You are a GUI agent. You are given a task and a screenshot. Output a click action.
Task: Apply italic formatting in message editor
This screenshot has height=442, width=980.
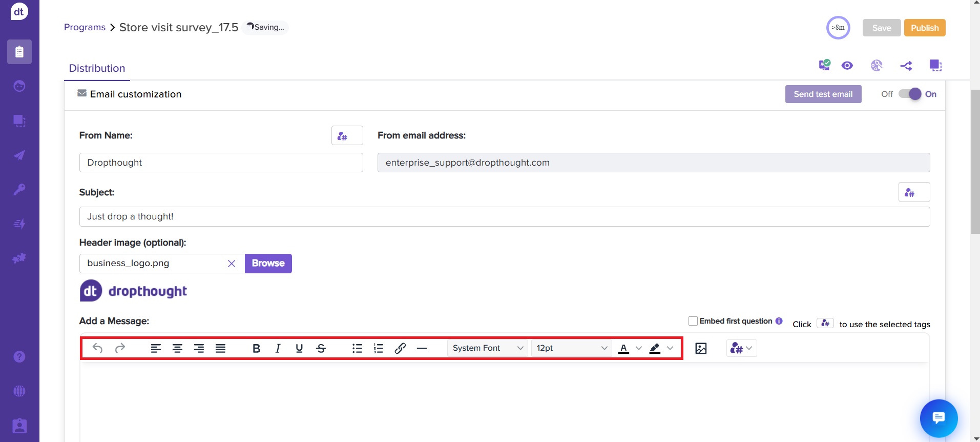tap(278, 349)
